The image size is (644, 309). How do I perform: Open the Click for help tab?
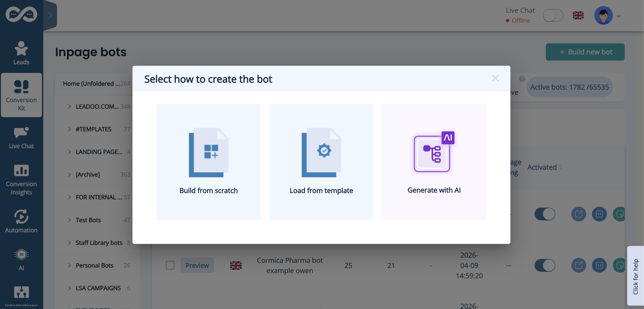636,276
